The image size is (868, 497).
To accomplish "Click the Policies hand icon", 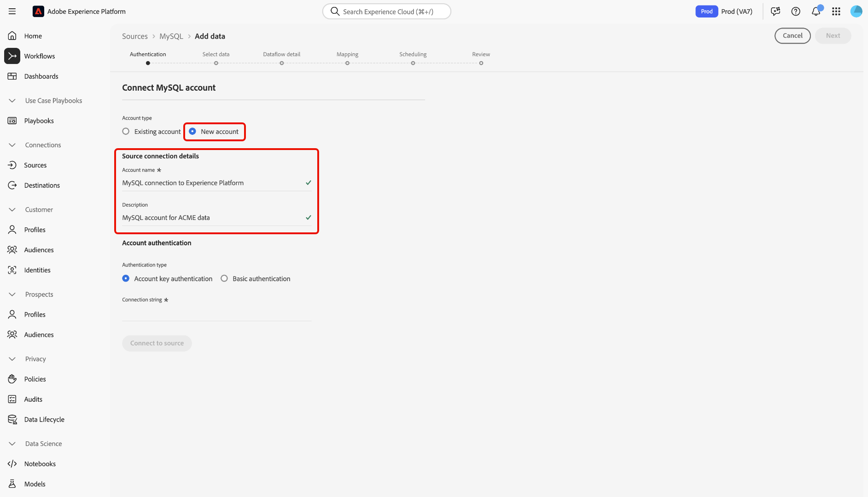I will 12,379.
